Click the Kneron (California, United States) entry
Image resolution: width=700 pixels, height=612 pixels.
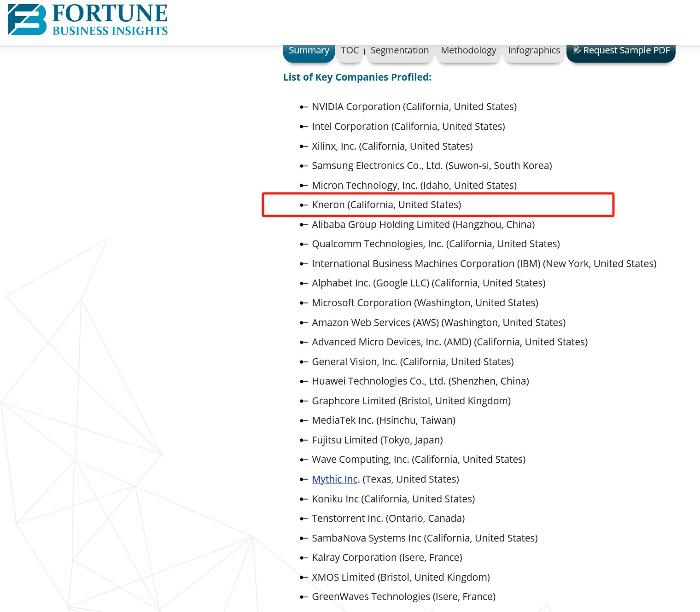coord(386,205)
